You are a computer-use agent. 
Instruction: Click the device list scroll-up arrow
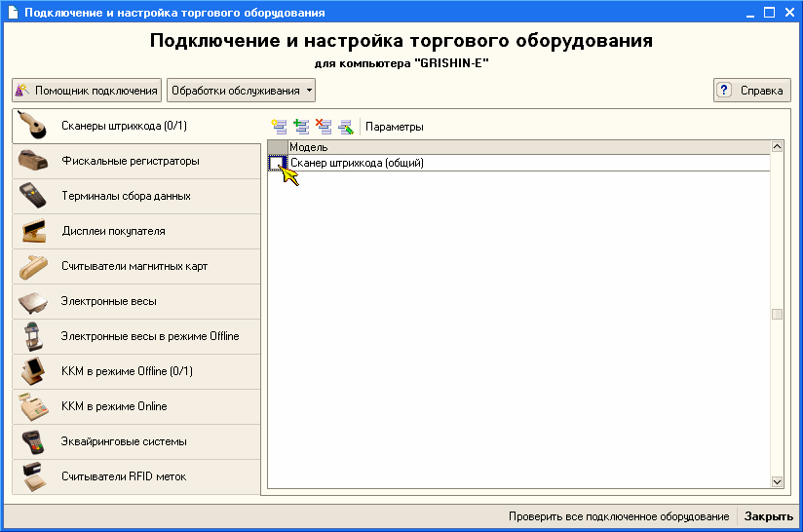777,147
